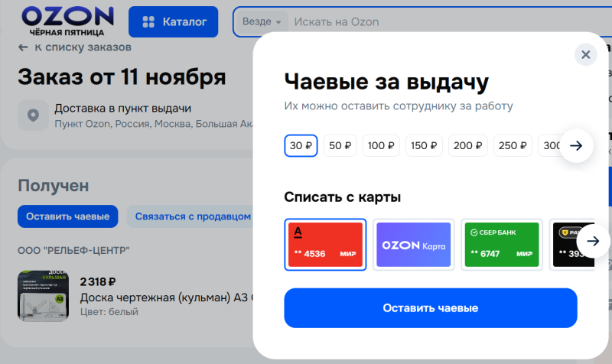Confirm with the large Оставить чаевые button

click(x=431, y=308)
